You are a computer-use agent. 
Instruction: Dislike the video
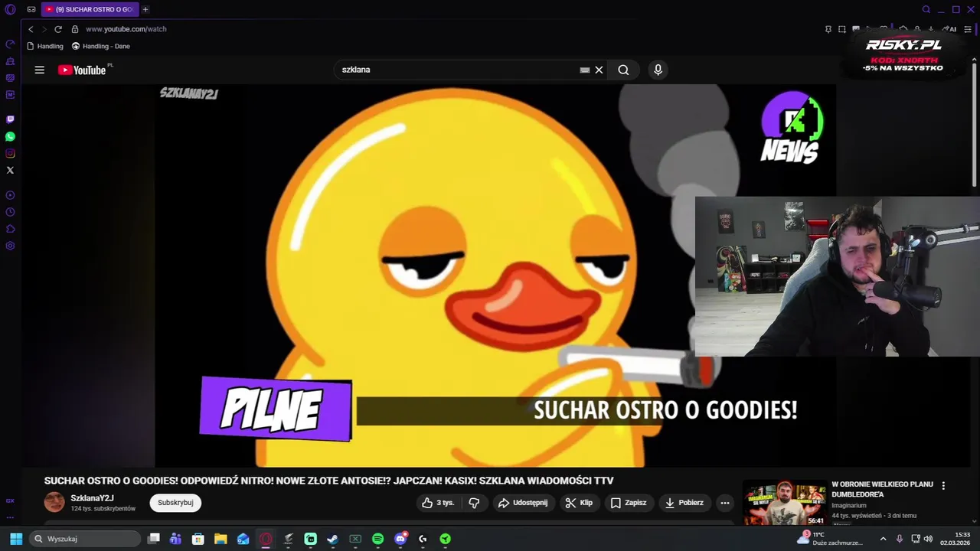tap(474, 503)
